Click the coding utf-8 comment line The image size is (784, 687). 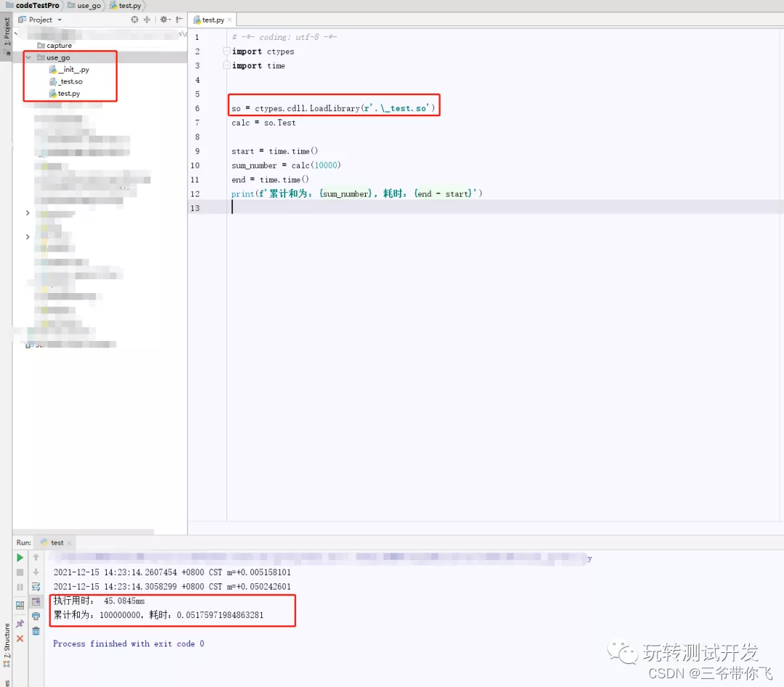(x=285, y=37)
